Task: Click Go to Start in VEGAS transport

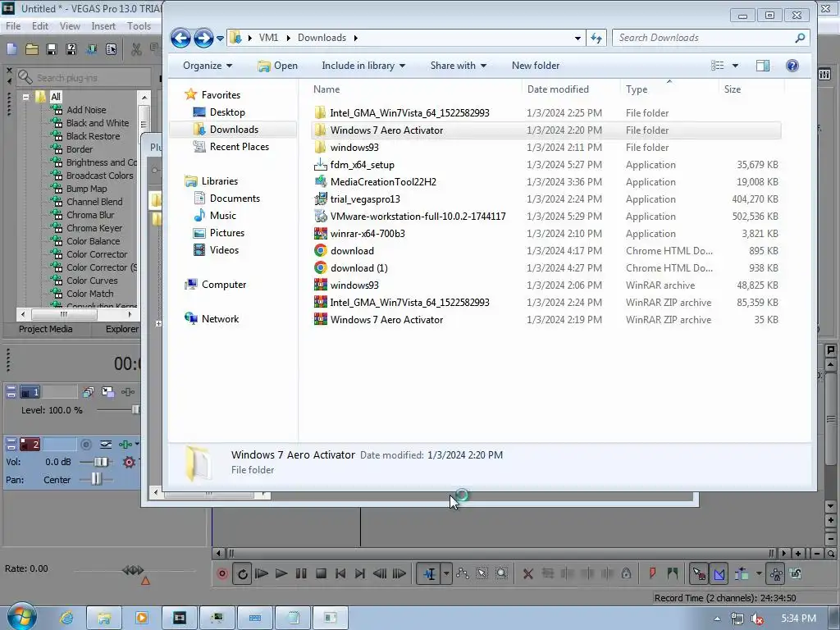Action: tap(340, 573)
